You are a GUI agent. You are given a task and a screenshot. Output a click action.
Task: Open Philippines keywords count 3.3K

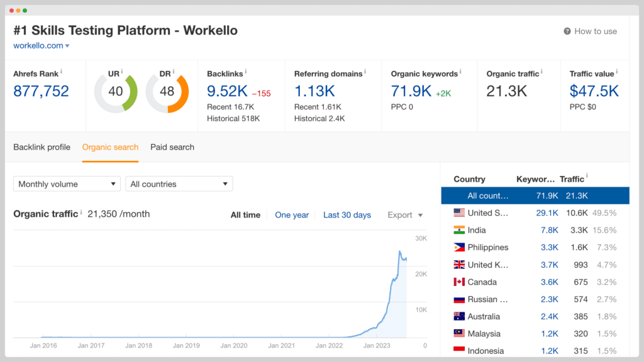(550, 248)
